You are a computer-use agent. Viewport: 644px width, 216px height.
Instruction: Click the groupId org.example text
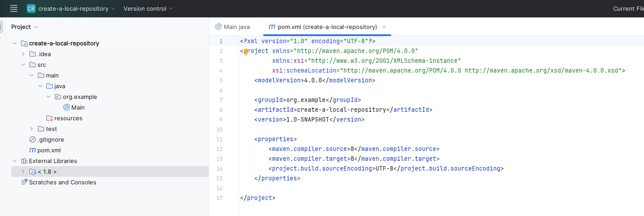(x=308, y=100)
